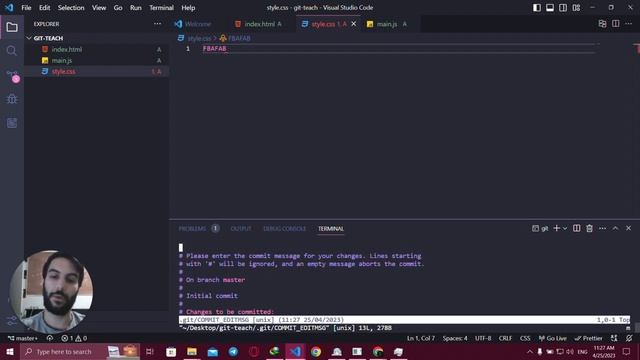640x360 pixels.
Task: Open the Help menu
Action: (x=188, y=8)
